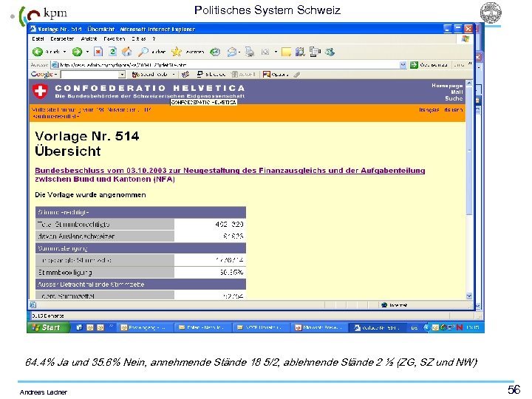
Task: Click the Stimmbeteiligung percentage value
Action: click(x=232, y=272)
